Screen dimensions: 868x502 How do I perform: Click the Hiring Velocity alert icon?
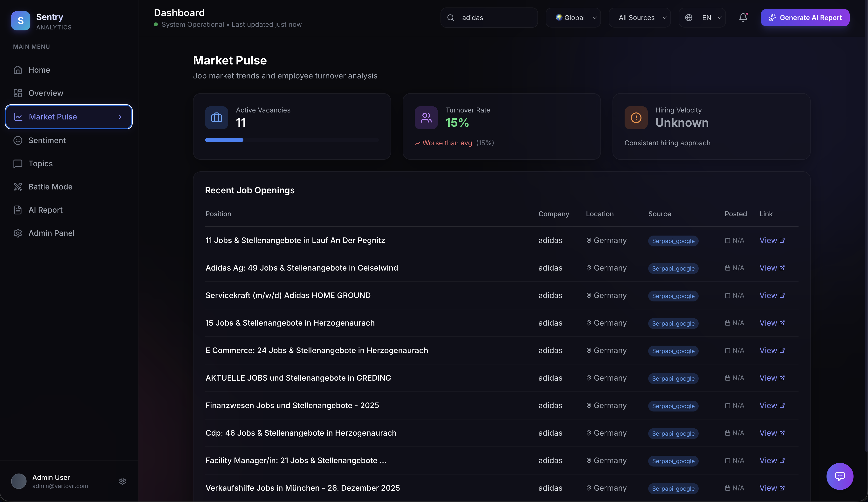coord(636,118)
